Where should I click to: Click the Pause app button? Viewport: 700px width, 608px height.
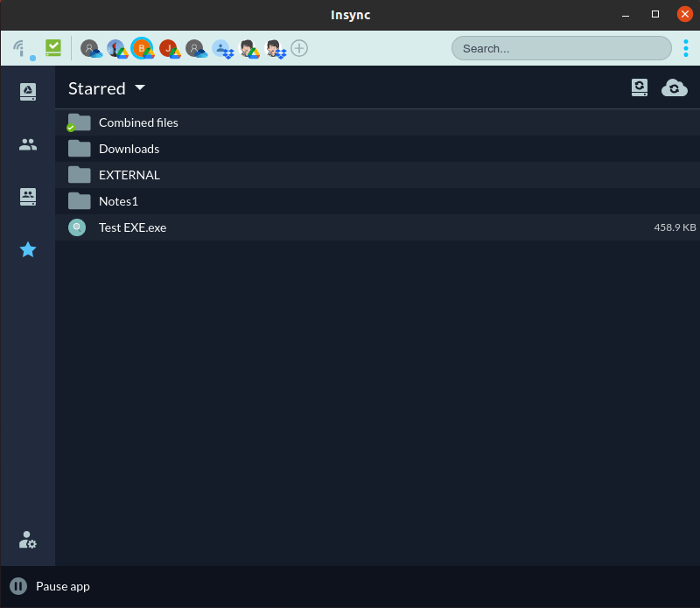click(x=49, y=586)
